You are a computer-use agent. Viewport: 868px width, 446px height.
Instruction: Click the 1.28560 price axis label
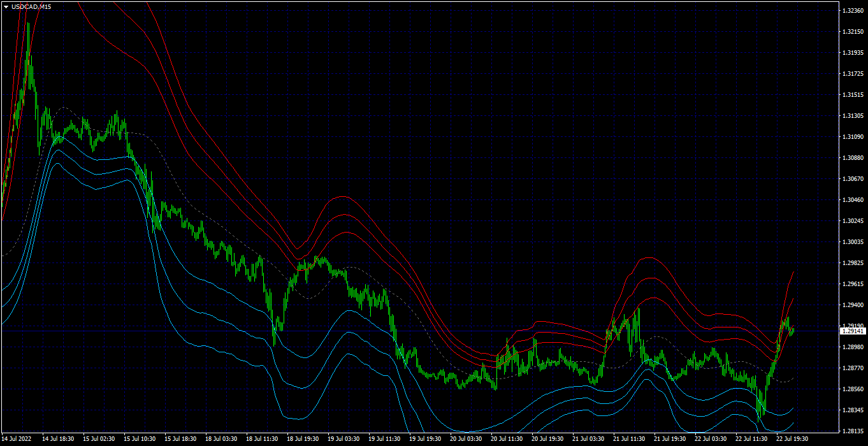click(853, 389)
